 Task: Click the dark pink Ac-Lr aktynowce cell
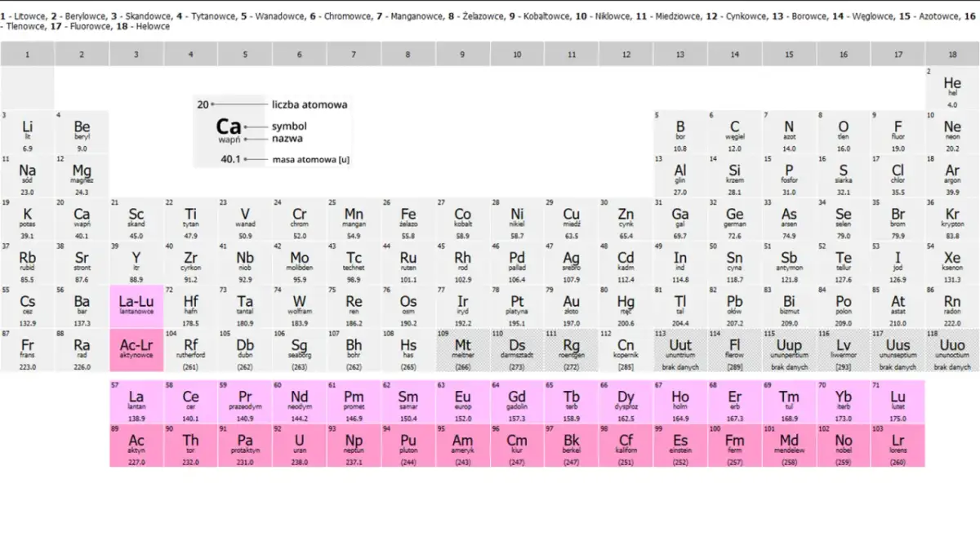pyautogui.click(x=136, y=351)
